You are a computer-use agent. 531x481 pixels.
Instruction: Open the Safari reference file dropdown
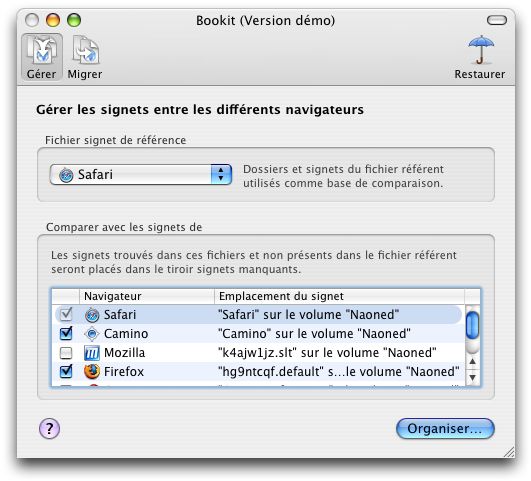pyautogui.click(x=141, y=175)
